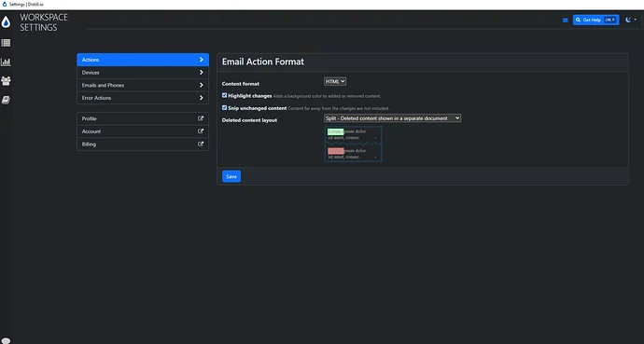
Task: Toggle the Highlight changes checkbox
Action: point(224,95)
